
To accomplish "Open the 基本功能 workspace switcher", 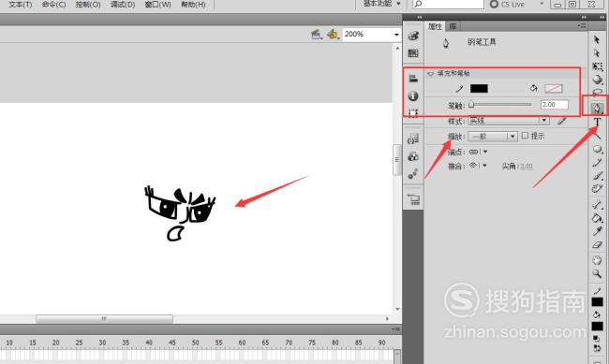I will [381, 4].
